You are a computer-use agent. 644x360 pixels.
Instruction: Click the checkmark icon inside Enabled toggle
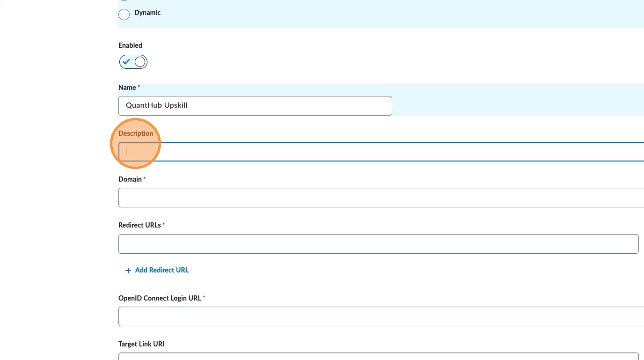click(x=126, y=62)
